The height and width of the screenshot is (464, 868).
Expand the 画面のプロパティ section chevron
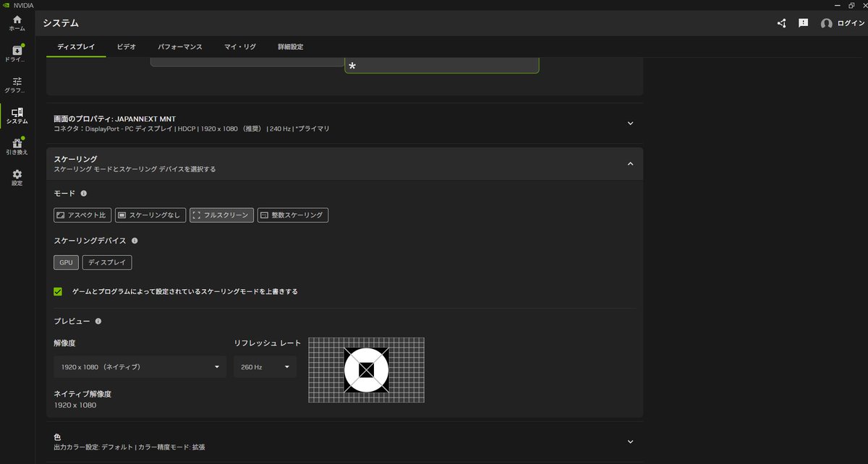click(630, 123)
